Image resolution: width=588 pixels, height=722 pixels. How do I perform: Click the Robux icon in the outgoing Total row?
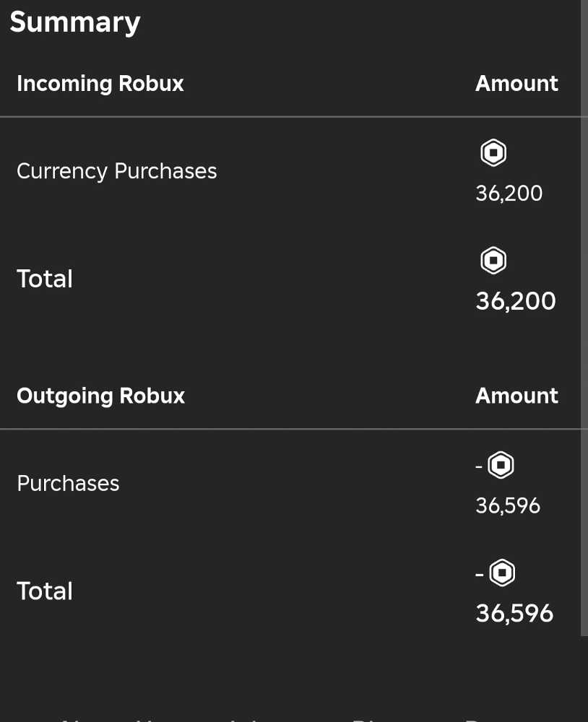pos(502,573)
